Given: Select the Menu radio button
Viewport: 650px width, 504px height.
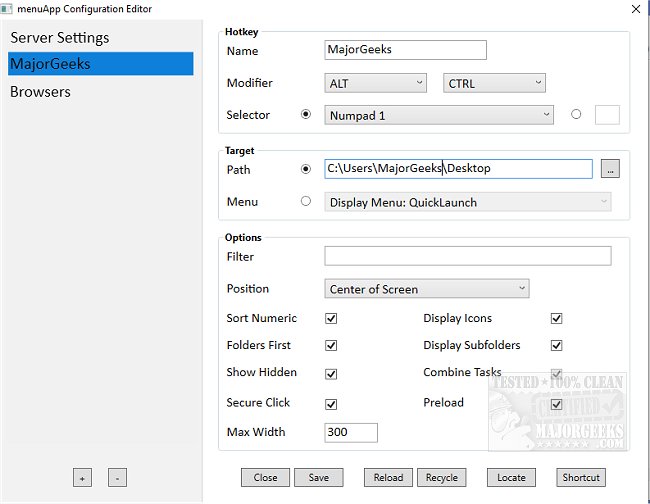Looking at the screenshot, I should click(306, 202).
